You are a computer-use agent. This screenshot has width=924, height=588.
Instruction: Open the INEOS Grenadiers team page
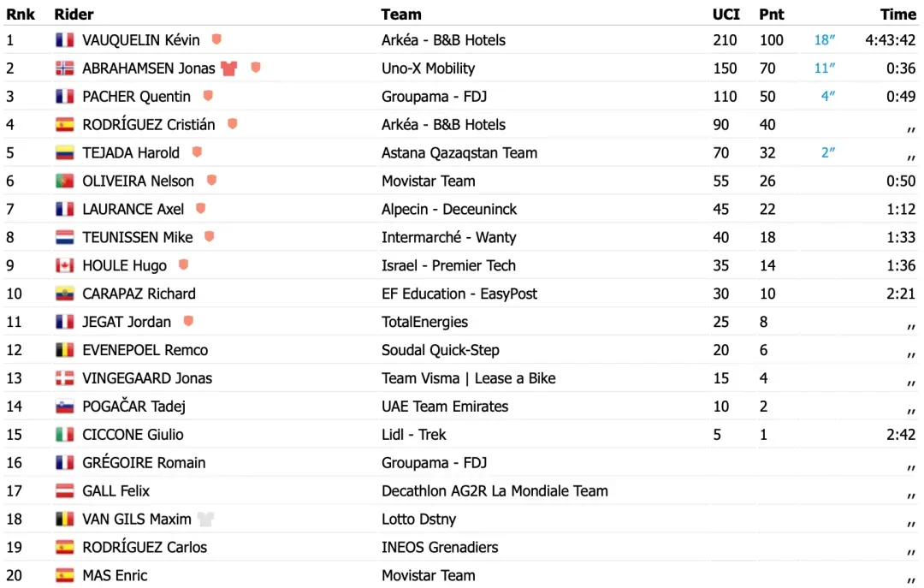click(x=440, y=547)
